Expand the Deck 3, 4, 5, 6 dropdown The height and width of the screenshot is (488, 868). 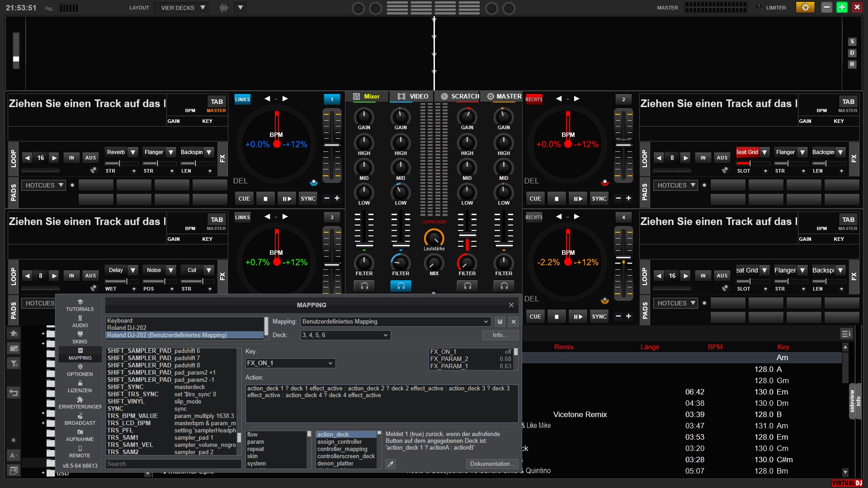pos(345,335)
